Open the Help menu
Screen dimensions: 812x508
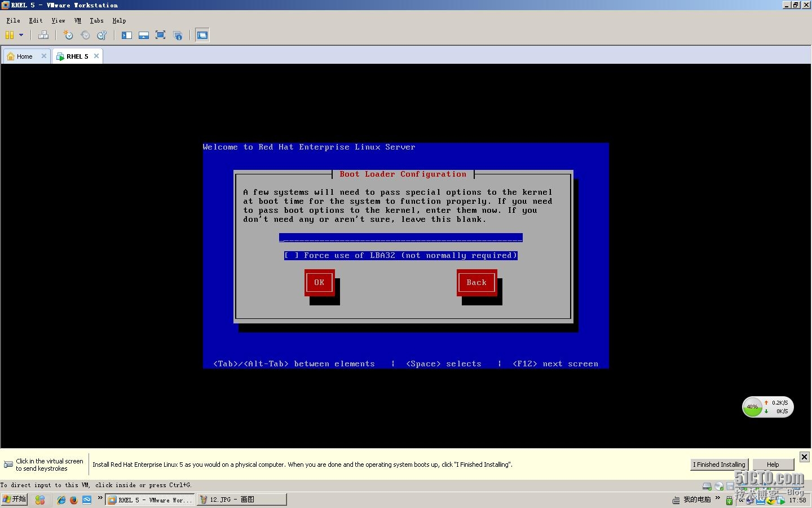point(119,20)
